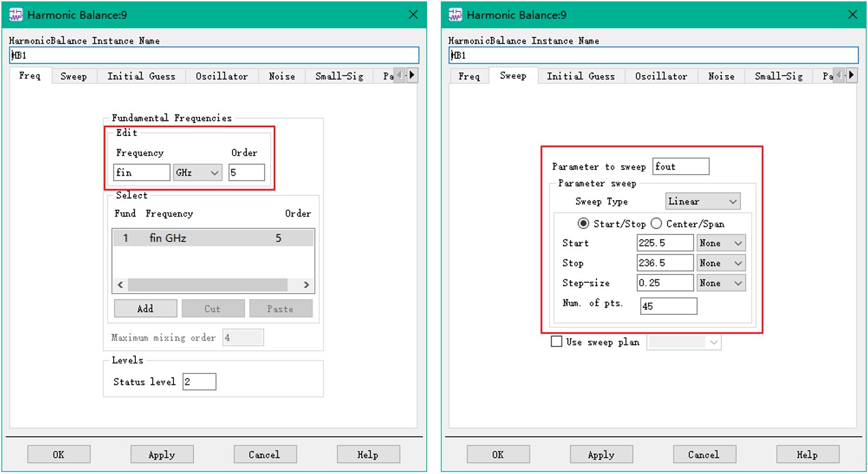The height and width of the screenshot is (474, 868).
Task: Select the Center/Span radio button
Action: click(656, 224)
